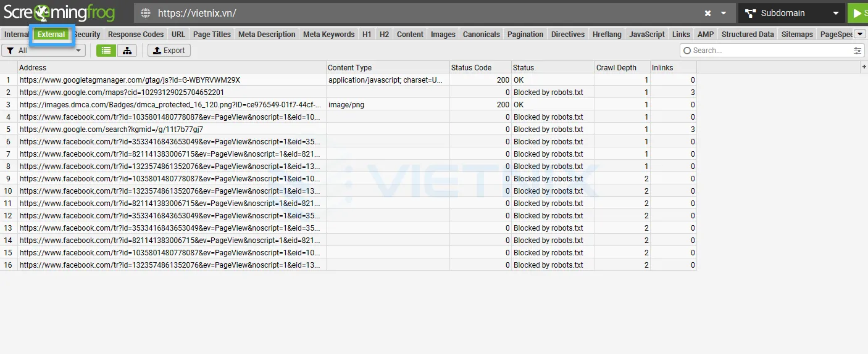Export the external links table
868x354 pixels.
pyautogui.click(x=169, y=51)
